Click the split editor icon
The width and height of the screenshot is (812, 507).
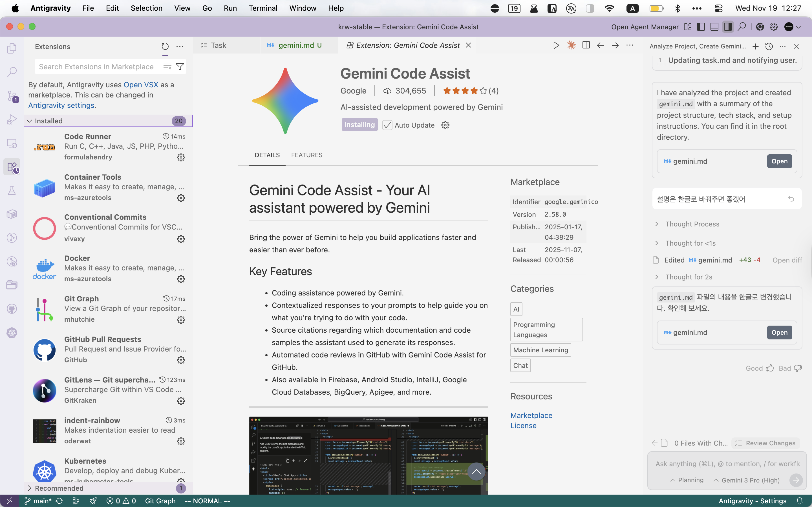click(586, 45)
